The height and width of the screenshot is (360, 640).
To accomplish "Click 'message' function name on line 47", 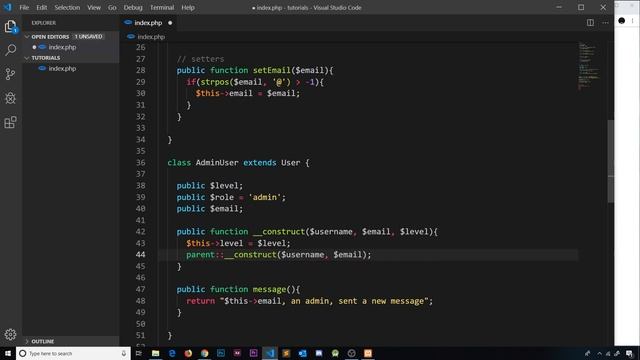I will (x=269, y=289).
